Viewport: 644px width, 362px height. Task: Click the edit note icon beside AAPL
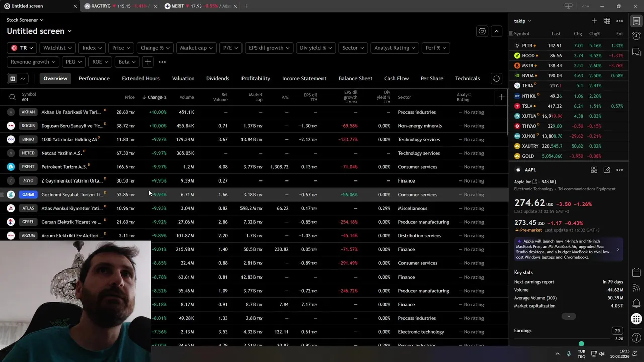[607, 170]
